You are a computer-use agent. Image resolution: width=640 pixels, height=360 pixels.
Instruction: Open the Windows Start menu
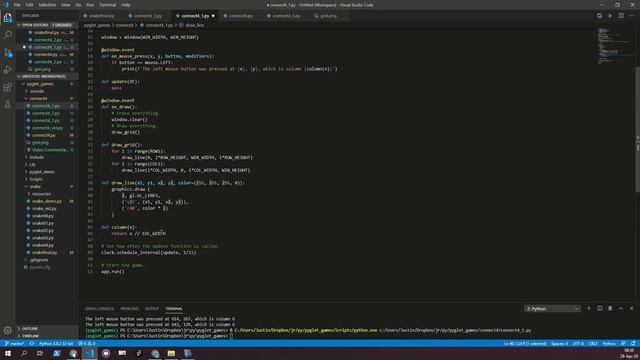pyautogui.click(x=8, y=353)
